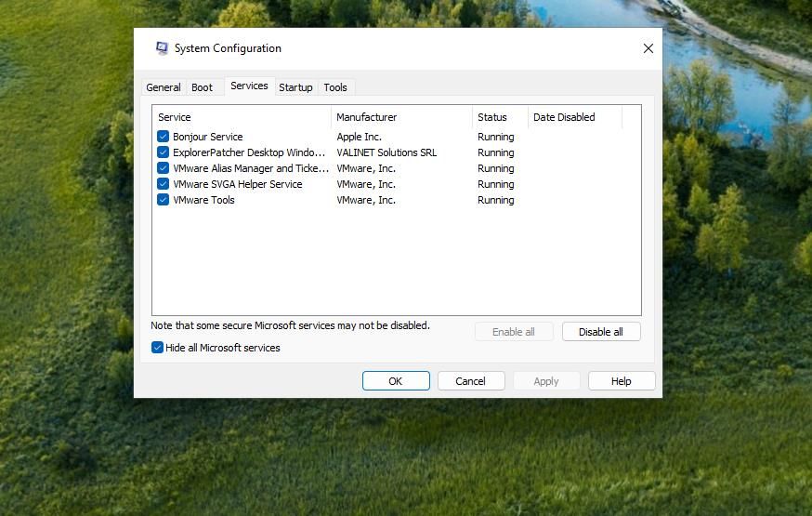Click the Disable all button
812x516 pixels.
601,332
